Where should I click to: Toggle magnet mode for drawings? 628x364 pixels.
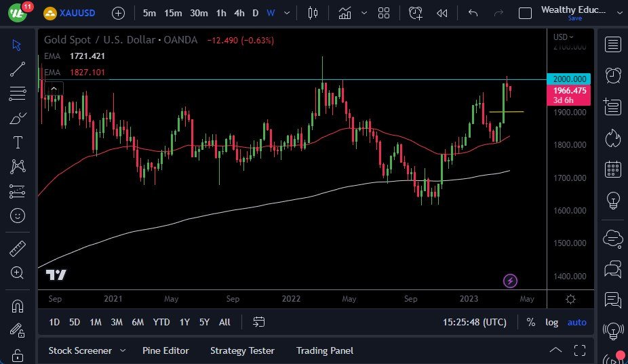point(18,306)
